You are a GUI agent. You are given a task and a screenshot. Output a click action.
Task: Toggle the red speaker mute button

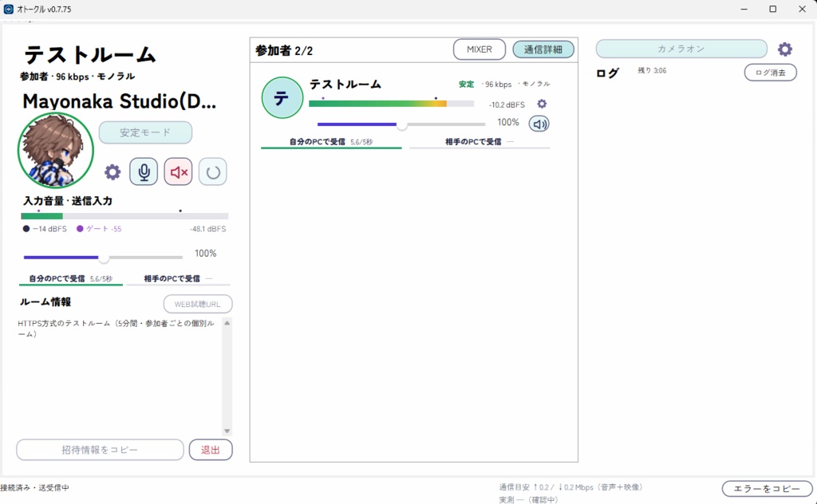click(x=178, y=171)
